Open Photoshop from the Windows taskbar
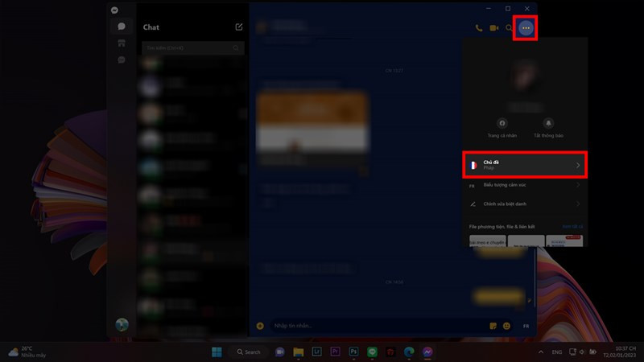This screenshot has height=362, width=644. coord(355,352)
